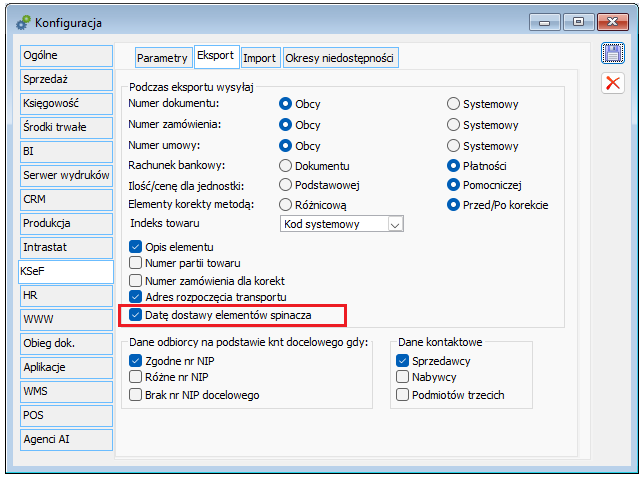This screenshot has width=642, height=477.
Task: Enable the Numer partii towaru checkbox
Action: coord(135,263)
